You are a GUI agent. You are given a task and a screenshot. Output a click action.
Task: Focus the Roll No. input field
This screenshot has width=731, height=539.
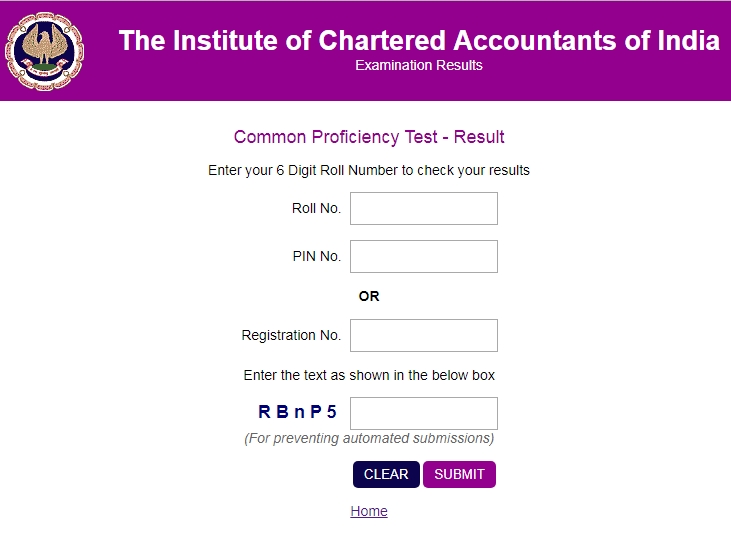423,208
